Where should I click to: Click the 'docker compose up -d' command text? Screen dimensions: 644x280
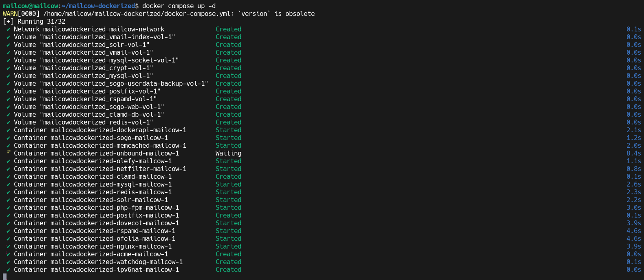coord(179,6)
